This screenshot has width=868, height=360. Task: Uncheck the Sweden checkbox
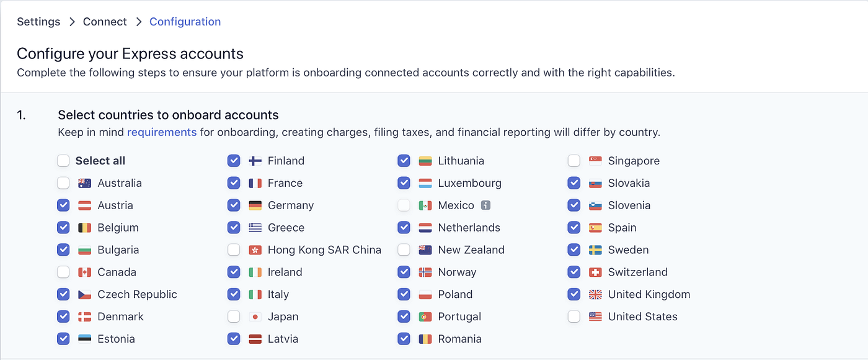coord(573,250)
